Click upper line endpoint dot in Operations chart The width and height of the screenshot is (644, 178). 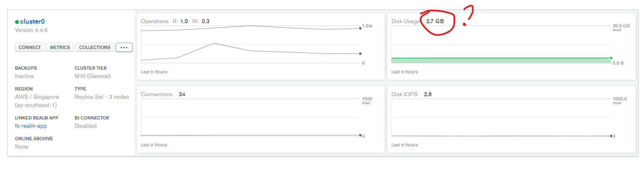point(360,28)
